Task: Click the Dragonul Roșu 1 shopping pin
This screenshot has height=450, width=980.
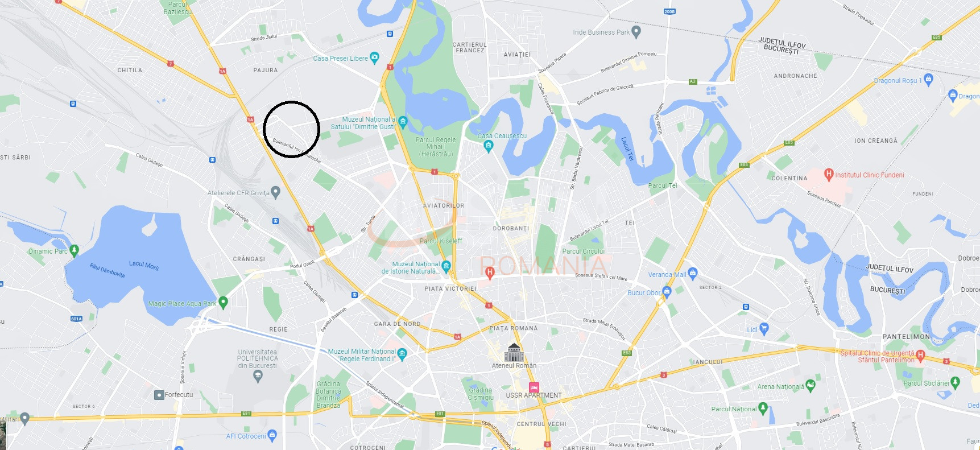Action: click(929, 79)
